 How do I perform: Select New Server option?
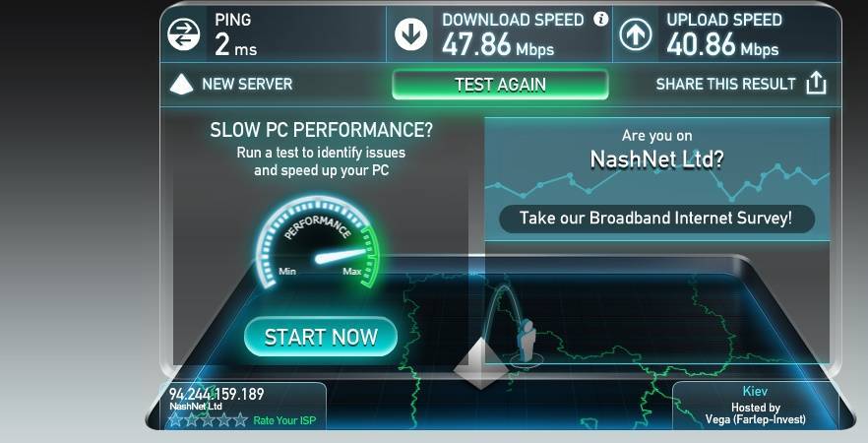point(247,85)
